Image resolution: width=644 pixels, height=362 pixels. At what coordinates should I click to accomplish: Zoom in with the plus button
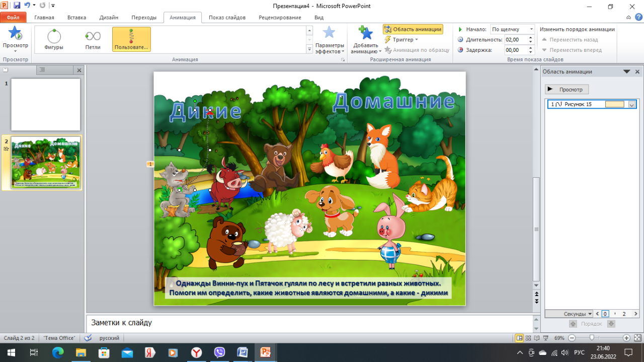[626, 338]
